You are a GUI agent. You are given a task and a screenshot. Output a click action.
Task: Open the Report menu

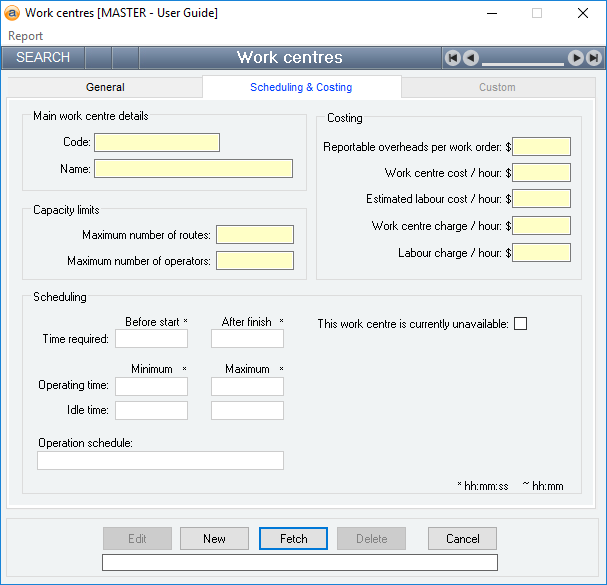[26, 36]
